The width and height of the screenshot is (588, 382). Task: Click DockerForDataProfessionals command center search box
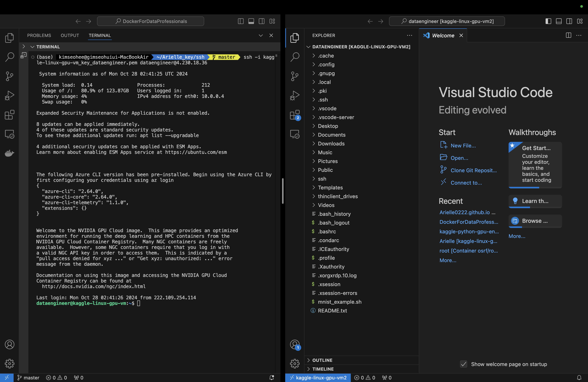pyautogui.click(x=151, y=21)
